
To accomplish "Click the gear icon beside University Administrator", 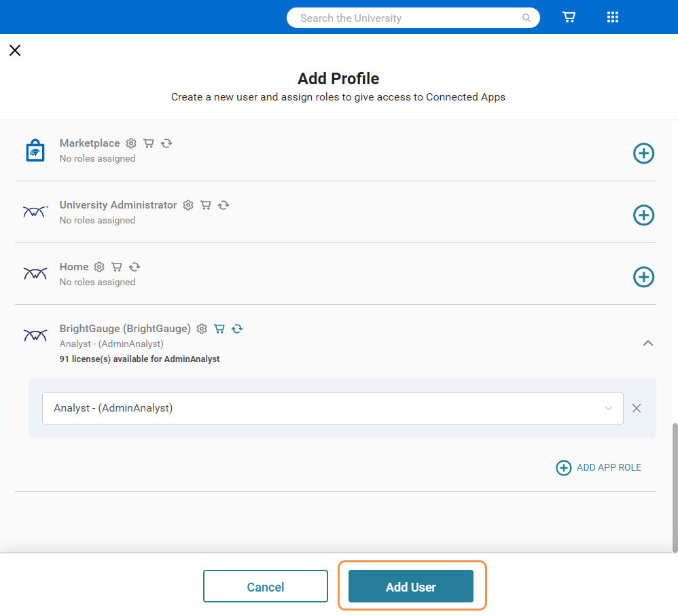I will 188,205.
